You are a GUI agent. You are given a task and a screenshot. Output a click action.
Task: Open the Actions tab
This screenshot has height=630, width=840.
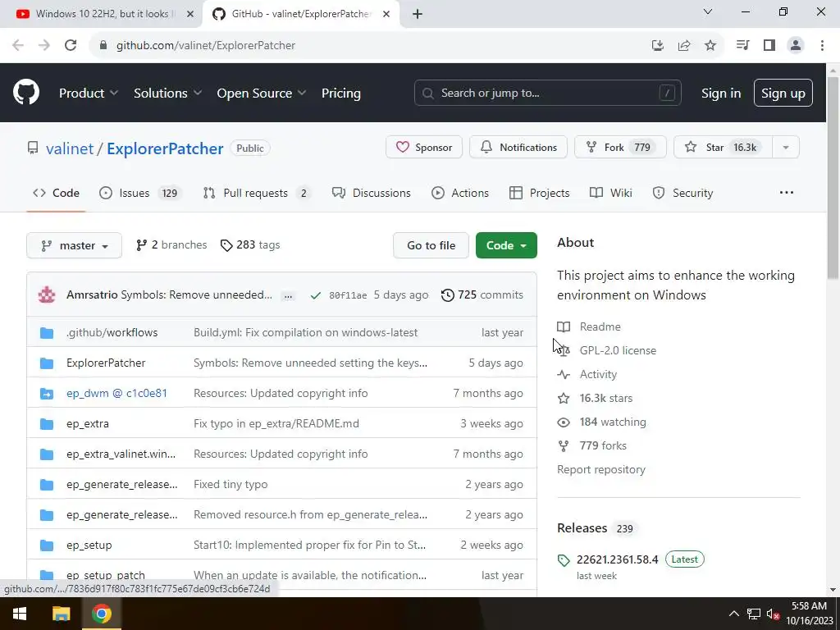point(460,193)
